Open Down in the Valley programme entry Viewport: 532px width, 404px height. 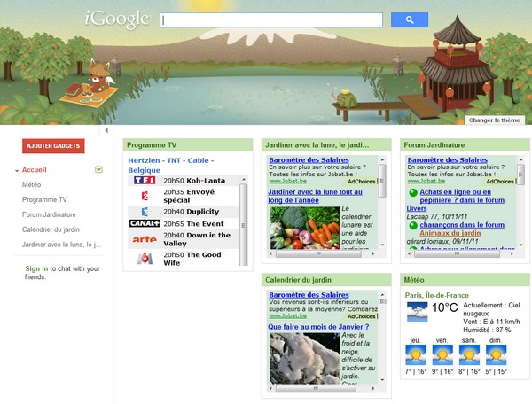(x=197, y=239)
